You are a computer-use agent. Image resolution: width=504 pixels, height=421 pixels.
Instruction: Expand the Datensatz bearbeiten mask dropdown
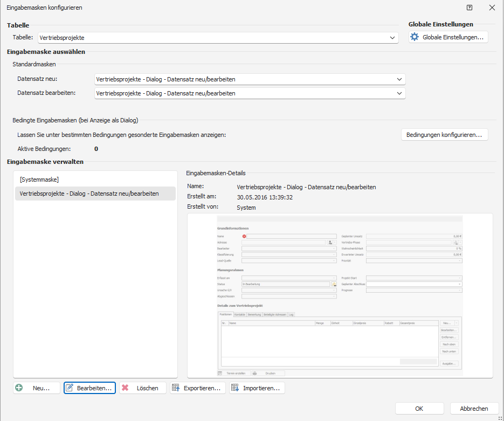(250, 93)
